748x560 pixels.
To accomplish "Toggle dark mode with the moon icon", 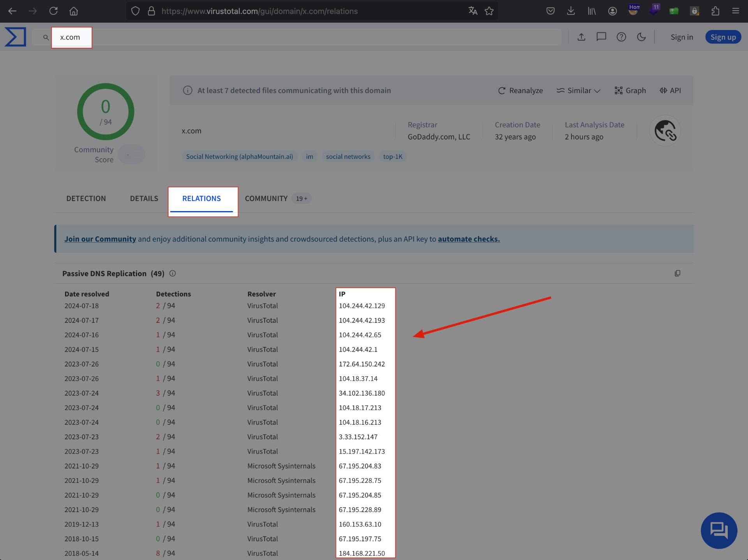I will 641,37.
